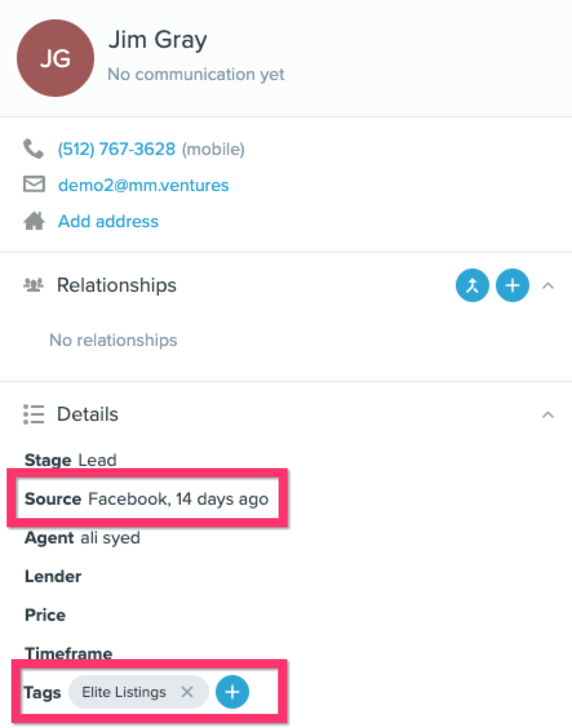The image size is (572, 728).
Task: Click the Timeframe field
Action: [x=68, y=653]
